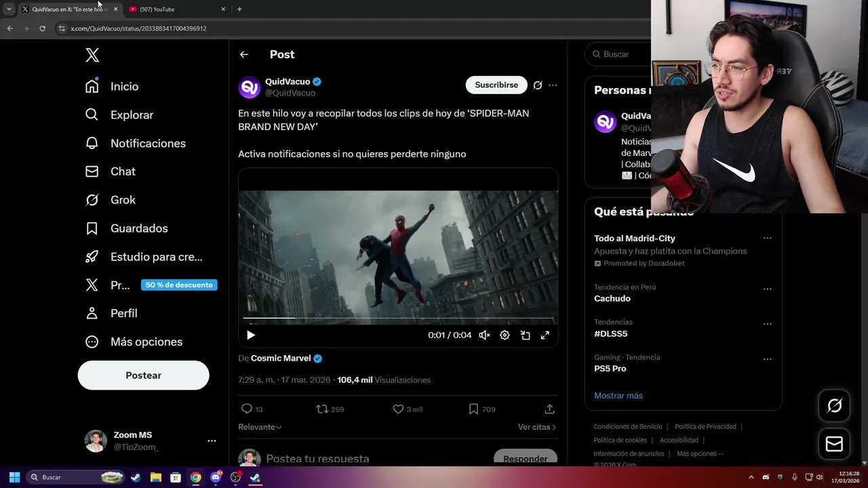This screenshot has width=868, height=488.
Task: Open Premium 50 % de descuento offer
Action: click(x=151, y=285)
